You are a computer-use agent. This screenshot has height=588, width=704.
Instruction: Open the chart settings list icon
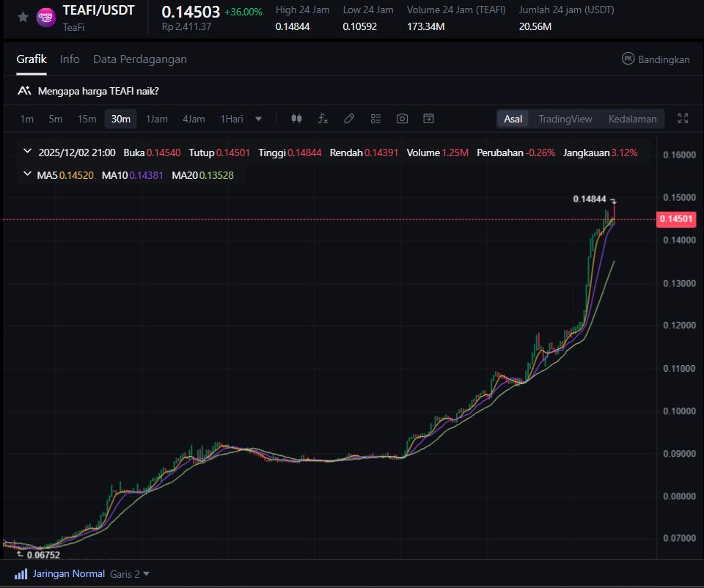pos(375,119)
